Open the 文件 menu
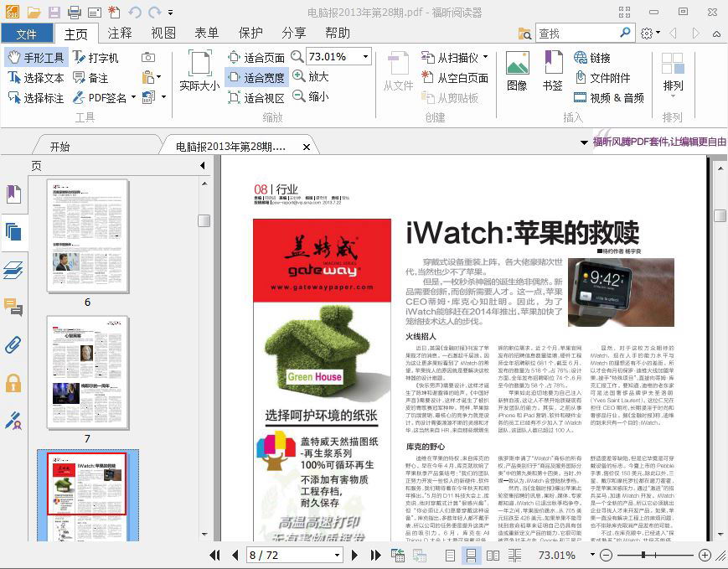The width and height of the screenshot is (728, 569). (28, 33)
